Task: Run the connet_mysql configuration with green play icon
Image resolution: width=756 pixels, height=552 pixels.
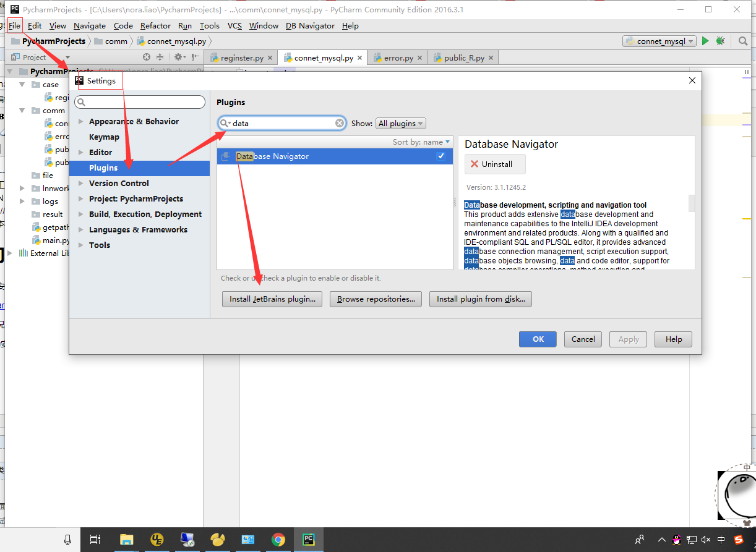Action: [705, 41]
